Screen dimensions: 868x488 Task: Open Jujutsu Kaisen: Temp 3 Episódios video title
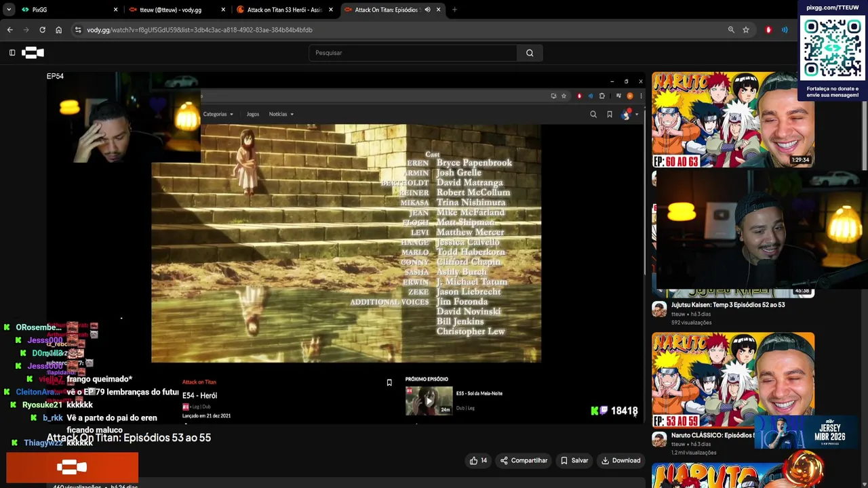(x=728, y=305)
